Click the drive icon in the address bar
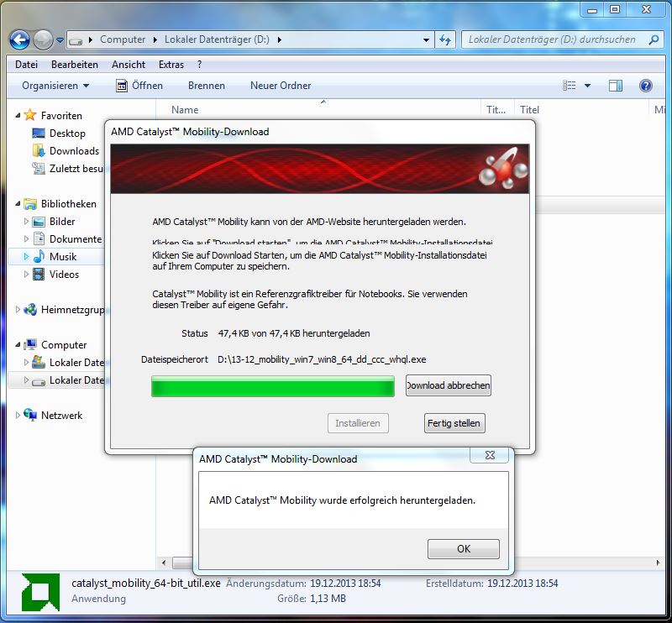The width and height of the screenshot is (672, 623). [x=76, y=40]
